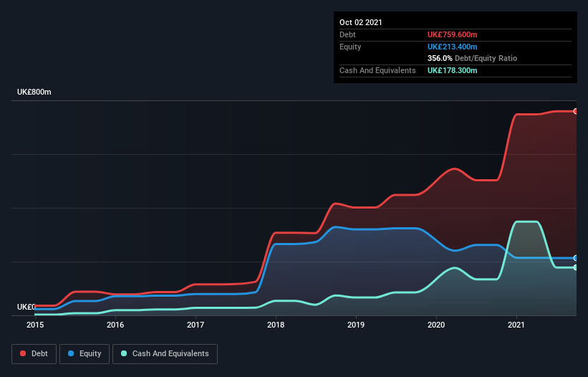Click the 356.0% Debt/Equity Ratio text
588x377 pixels.
[x=472, y=58]
